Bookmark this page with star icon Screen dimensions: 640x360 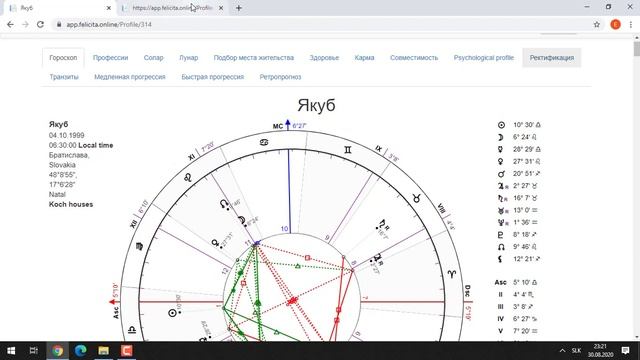(596, 24)
